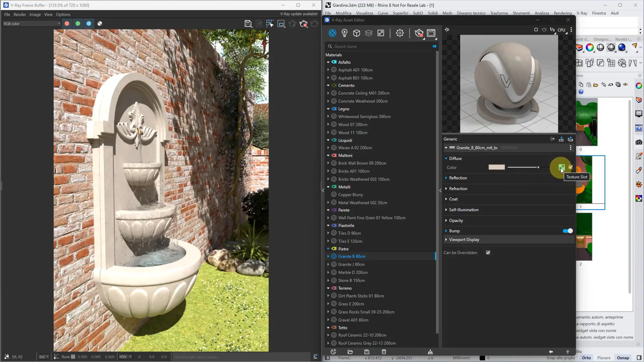Delete the selected material with the trash icon
The image size is (644, 362).
click(384, 352)
